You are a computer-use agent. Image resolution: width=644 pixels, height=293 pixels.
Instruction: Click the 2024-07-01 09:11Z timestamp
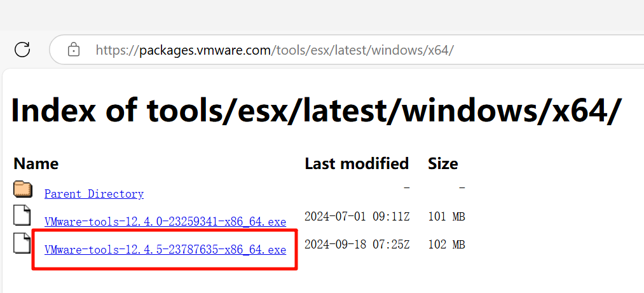(x=357, y=216)
